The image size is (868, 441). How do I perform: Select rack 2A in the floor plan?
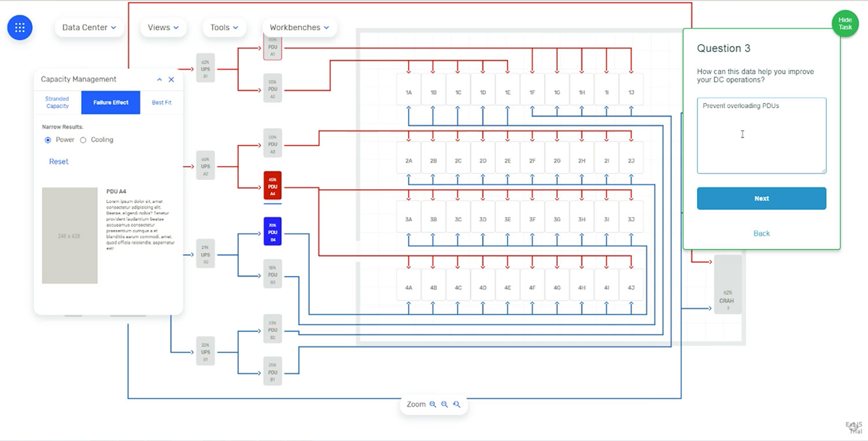click(x=409, y=158)
